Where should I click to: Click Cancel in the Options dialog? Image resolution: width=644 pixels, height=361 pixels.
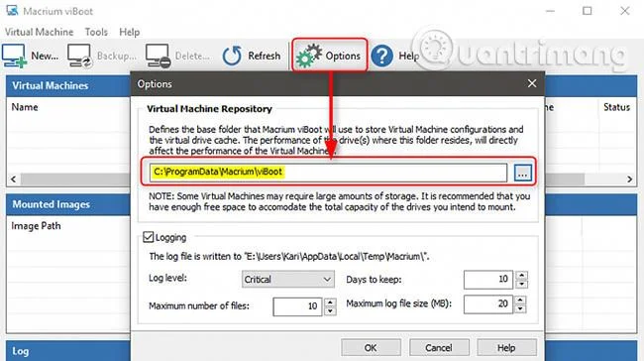[439, 348]
